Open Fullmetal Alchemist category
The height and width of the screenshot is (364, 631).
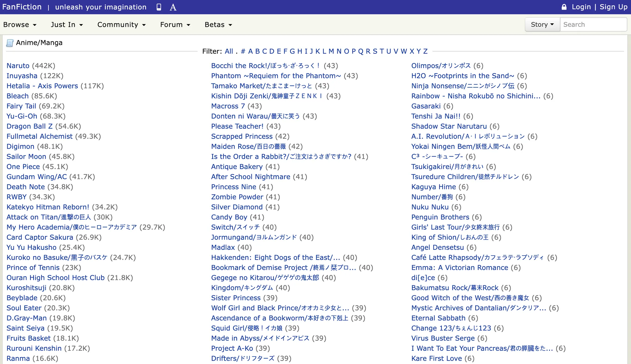pos(39,136)
